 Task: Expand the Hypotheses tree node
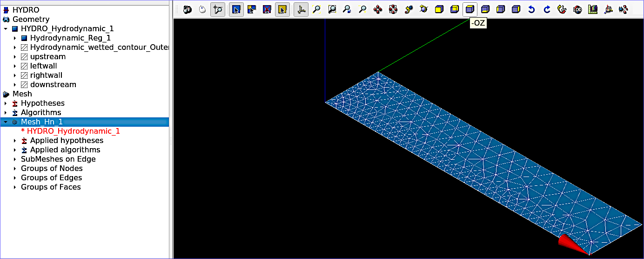coord(6,103)
